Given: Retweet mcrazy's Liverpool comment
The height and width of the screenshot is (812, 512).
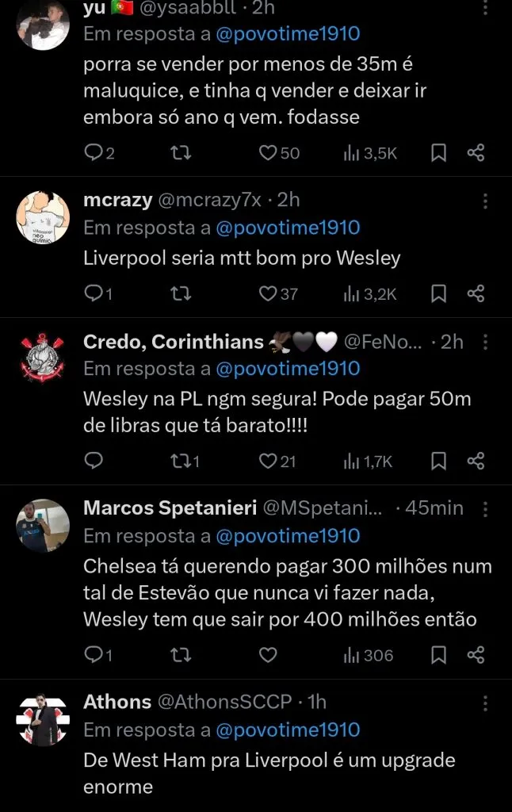Looking at the screenshot, I should (x=181, y=293).
